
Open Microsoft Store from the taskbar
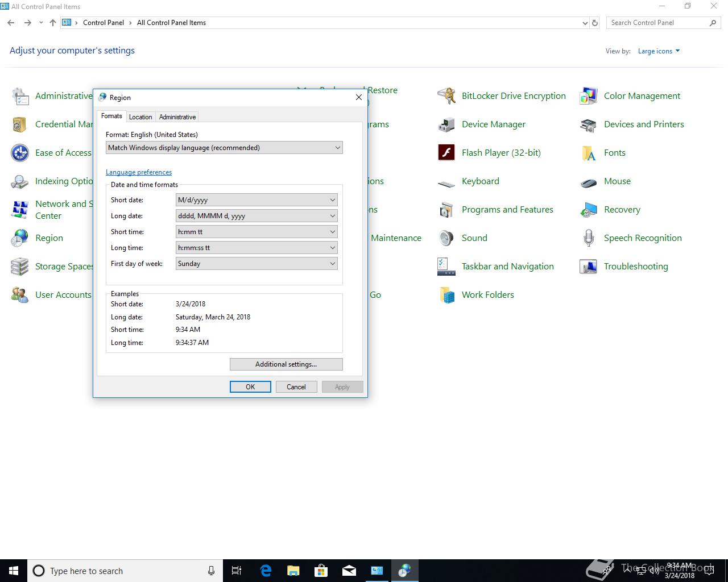click(321, 571)
